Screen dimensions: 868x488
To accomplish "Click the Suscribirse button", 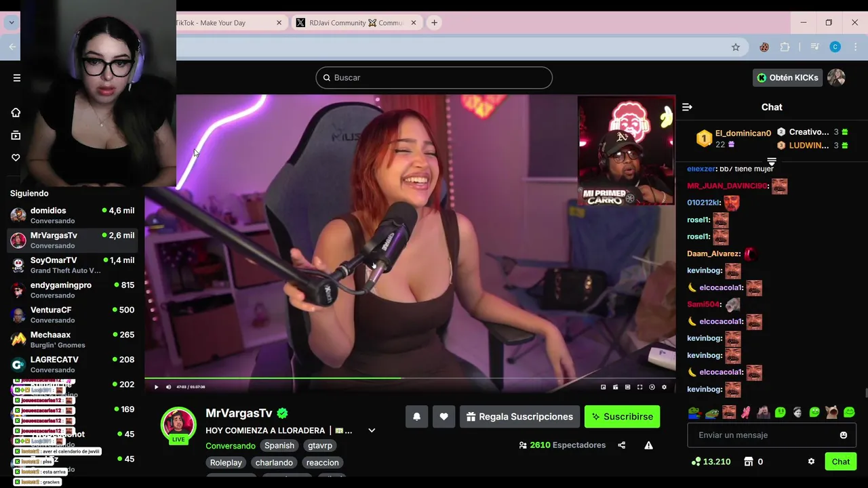I will pyautogui.click(x=622, y=417).
